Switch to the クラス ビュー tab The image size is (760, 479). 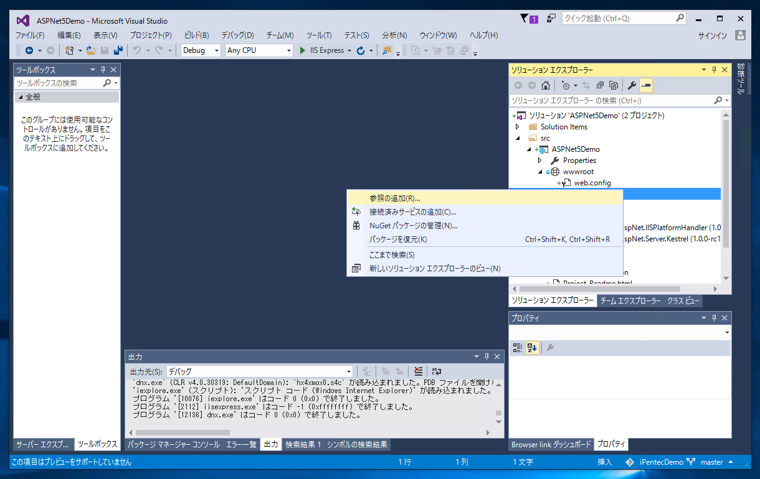(683, 301)
